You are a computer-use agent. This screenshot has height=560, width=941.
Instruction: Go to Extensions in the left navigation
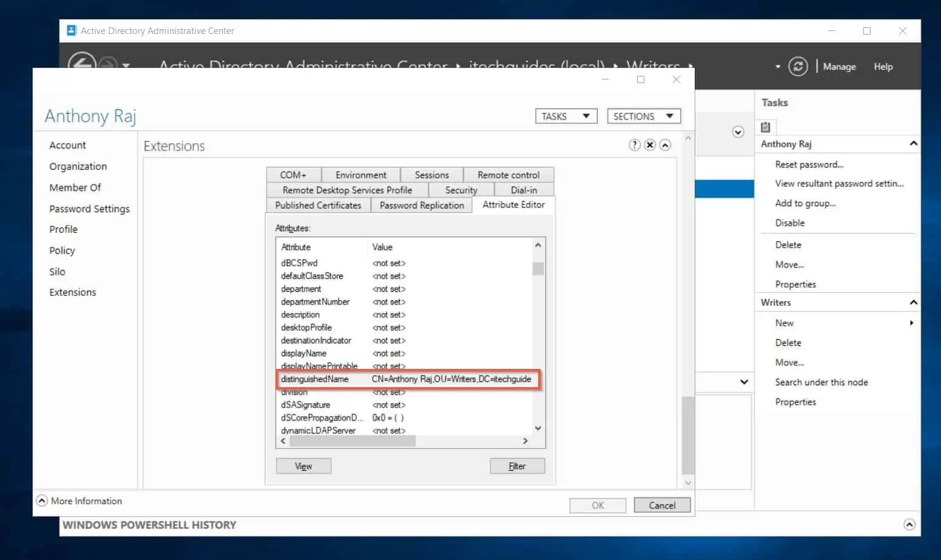point(72,292)
